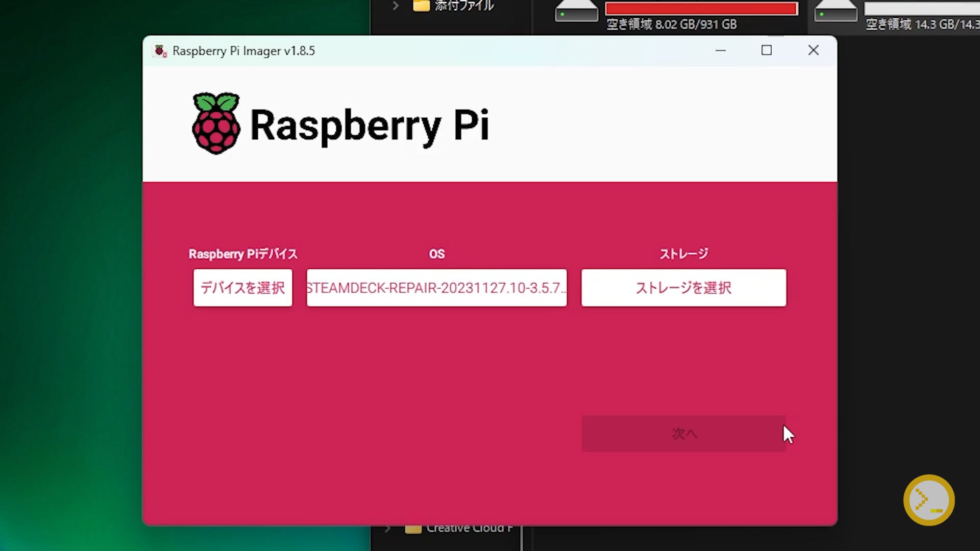Select the 添付ファイル tree item
Image resolution: width=980 pixels, height=551 pixels.
pyautogui.click(x=464, y=6)
